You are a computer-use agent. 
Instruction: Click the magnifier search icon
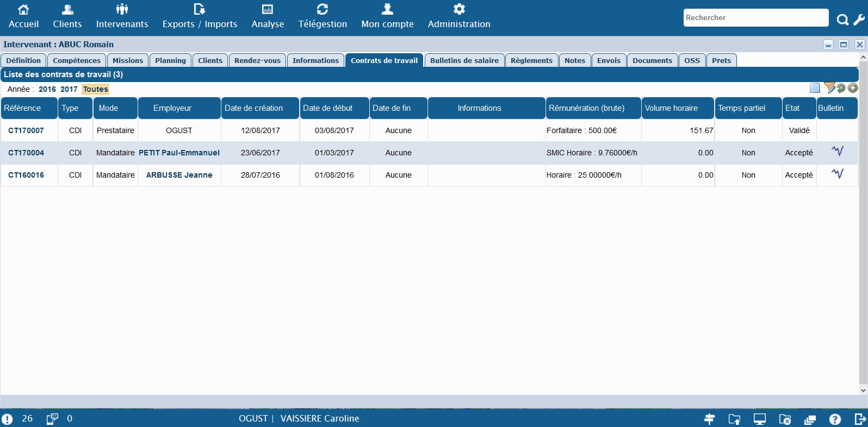pyautogui.click(x=842, y=20)
